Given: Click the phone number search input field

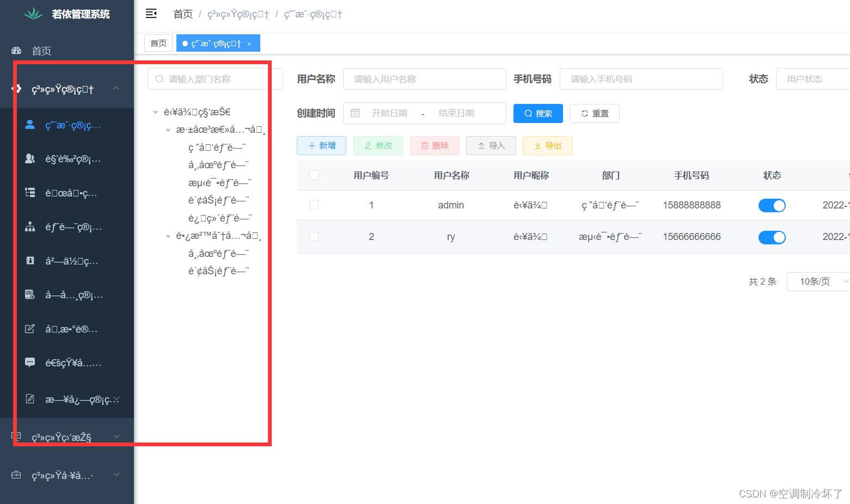Looking at the screenshot, I should tap(641, 78).
